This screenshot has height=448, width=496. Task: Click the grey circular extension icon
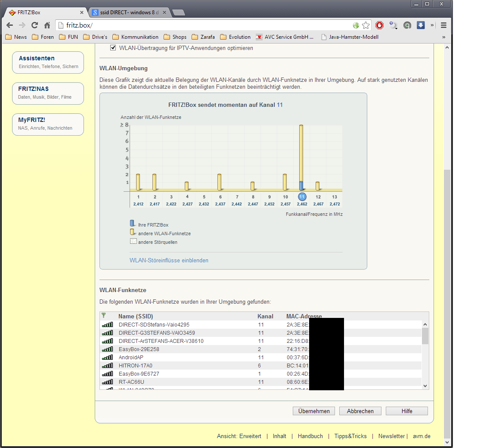(407, 25)
